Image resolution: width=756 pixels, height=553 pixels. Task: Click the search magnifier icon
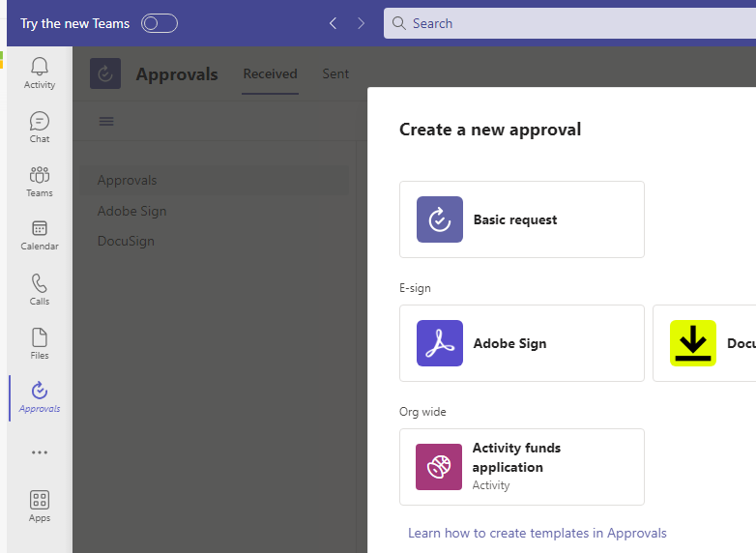click(x=398, y=23)
